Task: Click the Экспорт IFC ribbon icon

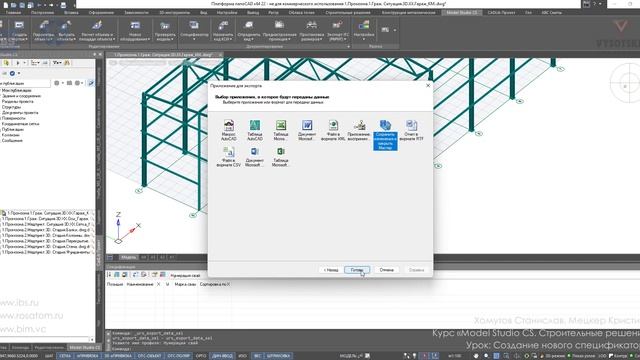Action: (338, 31)
